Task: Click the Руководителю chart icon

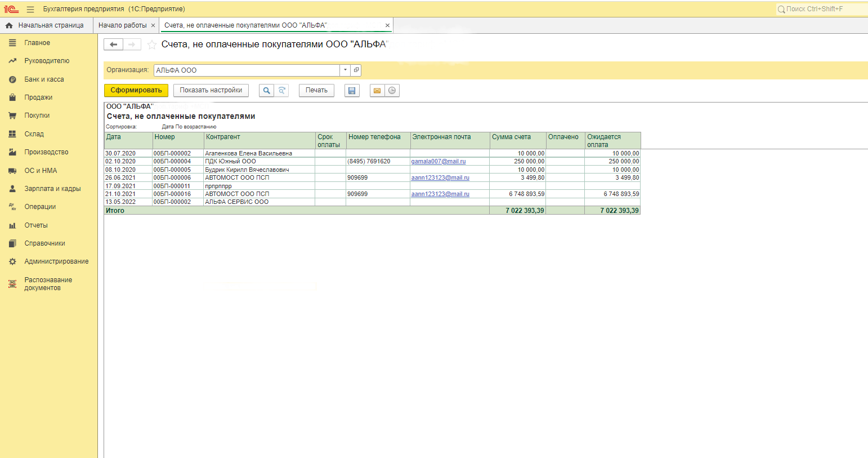Action: (12, 61)
